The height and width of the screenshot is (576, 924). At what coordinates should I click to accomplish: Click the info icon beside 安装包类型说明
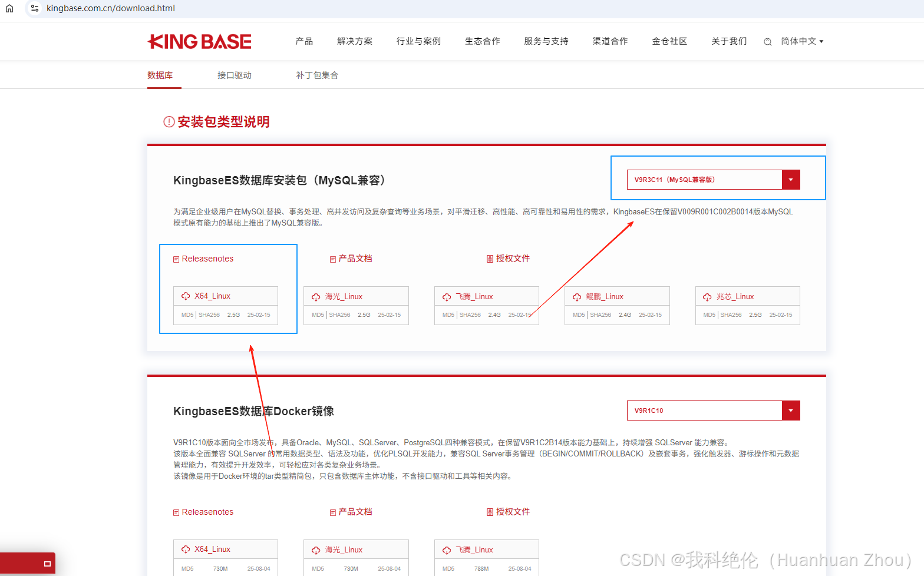169,122
